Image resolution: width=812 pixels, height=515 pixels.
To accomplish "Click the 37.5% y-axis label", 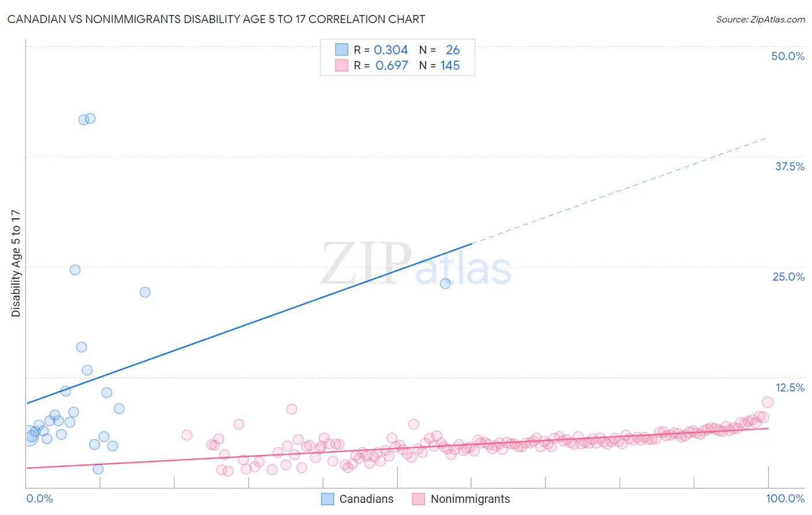I will (789, 166).
